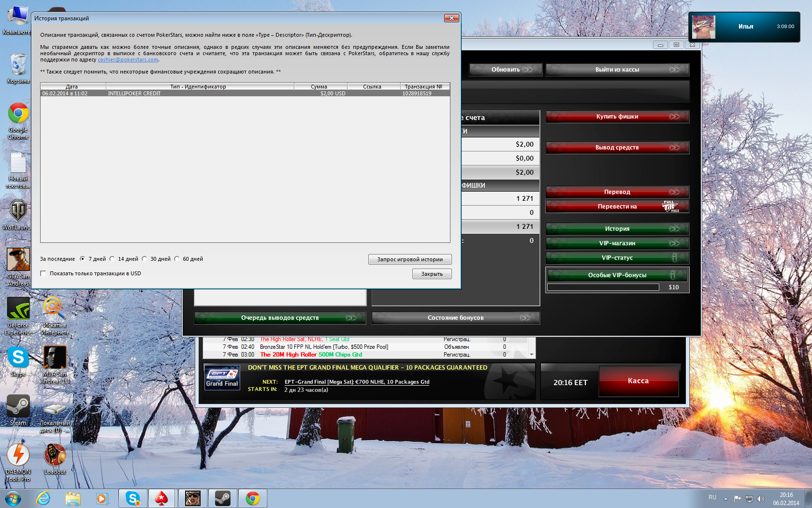Click the Искать в Интернете desktop icon
The width and height of the screenshot is (812, 508).
55,316
